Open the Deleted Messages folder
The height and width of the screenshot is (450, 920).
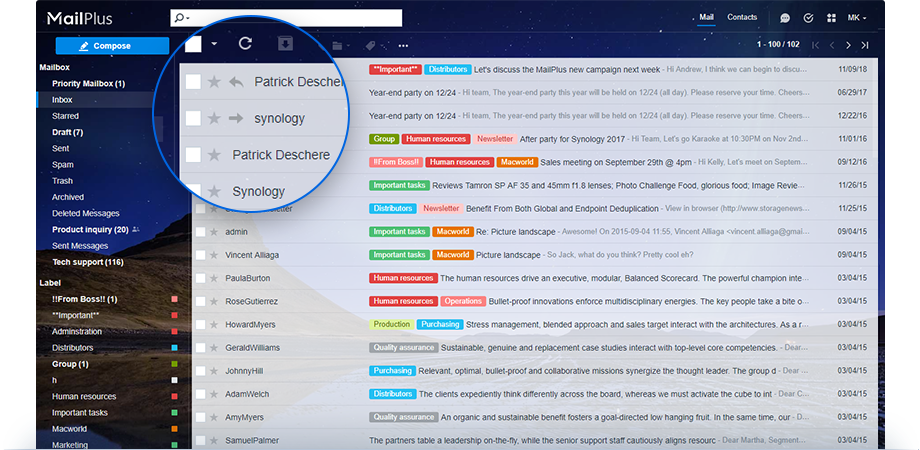click(86, 214)
